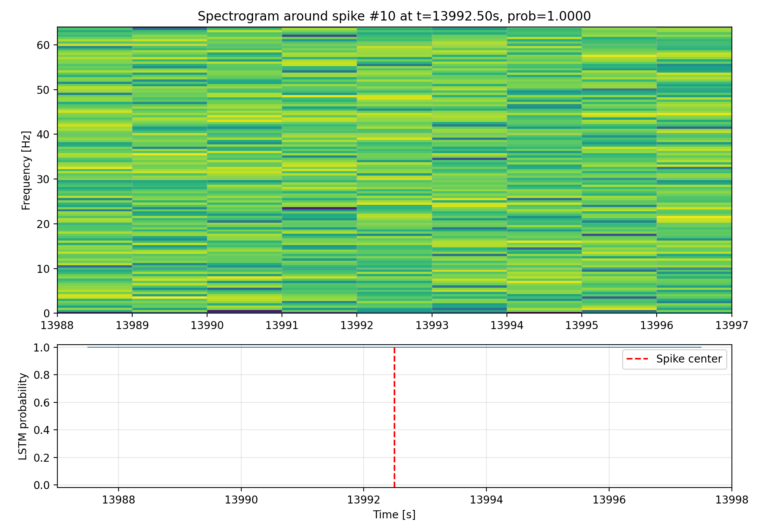Viewport: 760px width, 532px height.
Task: Click the 0.6 probability tick label
Action: [42, 403]
